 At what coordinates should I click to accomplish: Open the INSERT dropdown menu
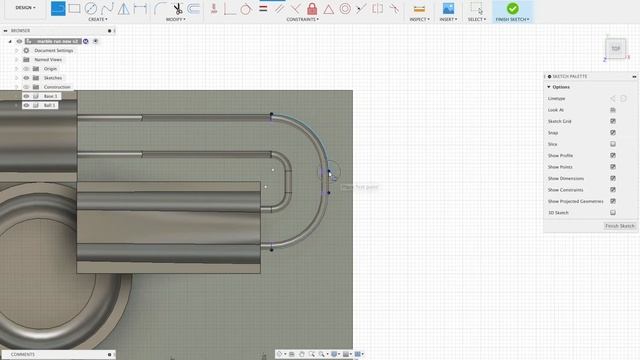pyautogui.click(x=448, y=19)
